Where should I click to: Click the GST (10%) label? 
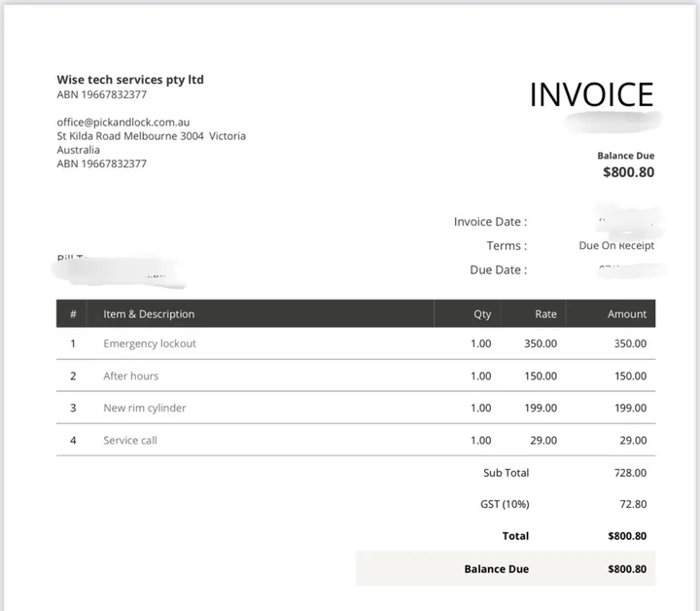tap(507, 504)
